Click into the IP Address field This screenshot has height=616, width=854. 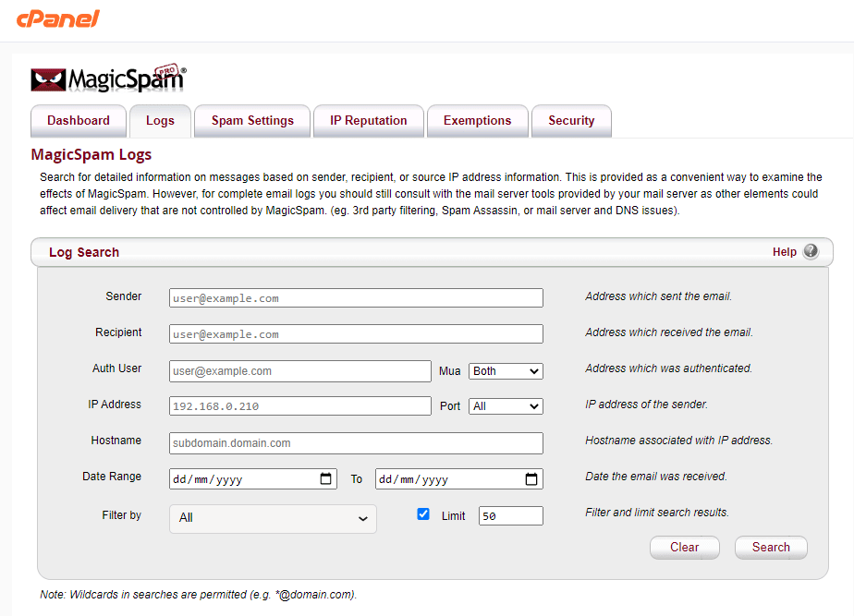300,406
